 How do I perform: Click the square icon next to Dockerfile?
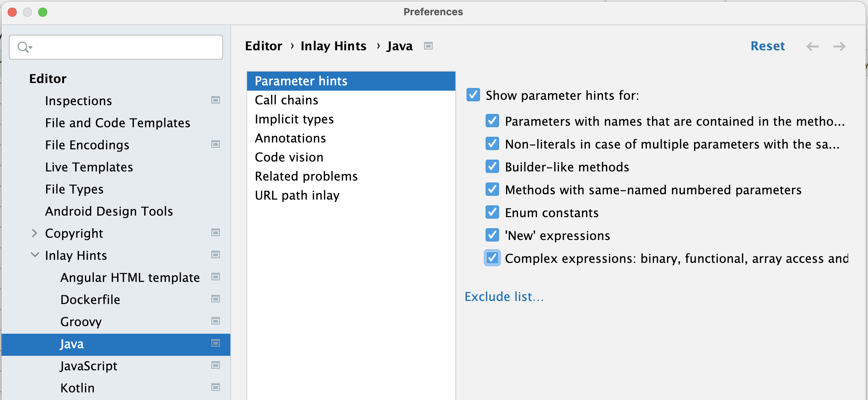[215, 299]
